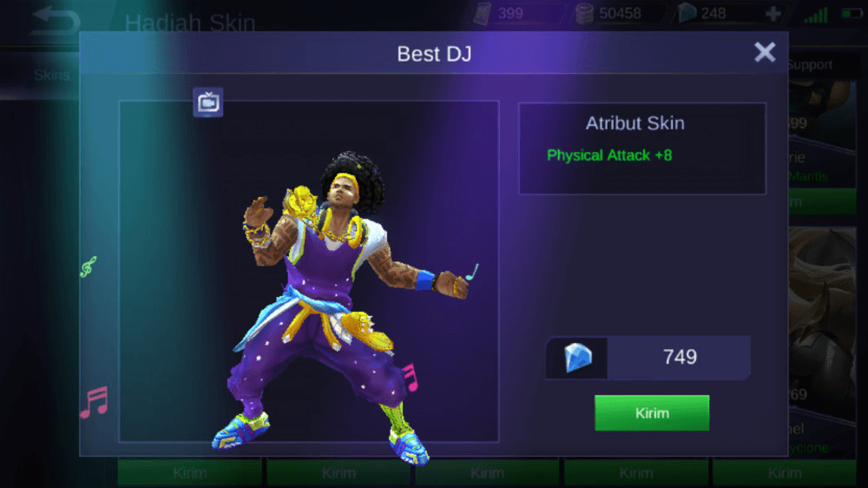Click the plus icon to add diamonds
This screenshot has height=488, width=868.
pos(773,13)
